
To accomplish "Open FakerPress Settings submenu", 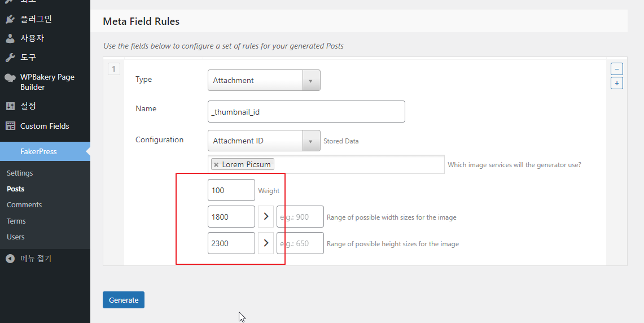I will [20, 173].
